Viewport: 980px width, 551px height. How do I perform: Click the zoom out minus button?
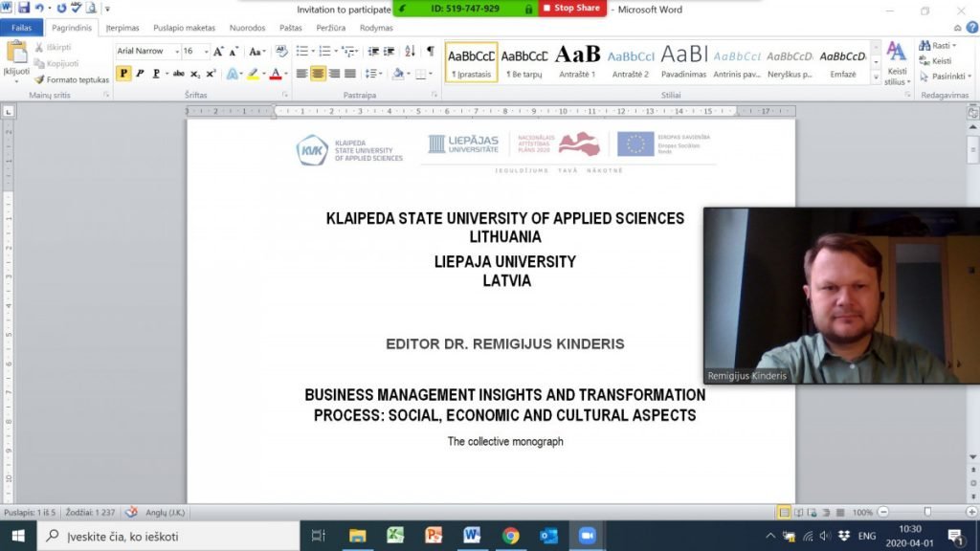tap(883, 513)
